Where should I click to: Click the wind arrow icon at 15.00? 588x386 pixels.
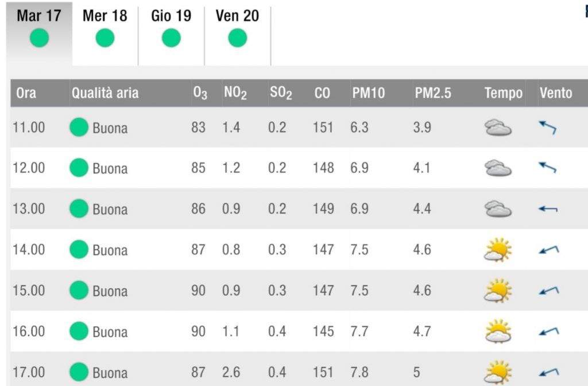548,291
